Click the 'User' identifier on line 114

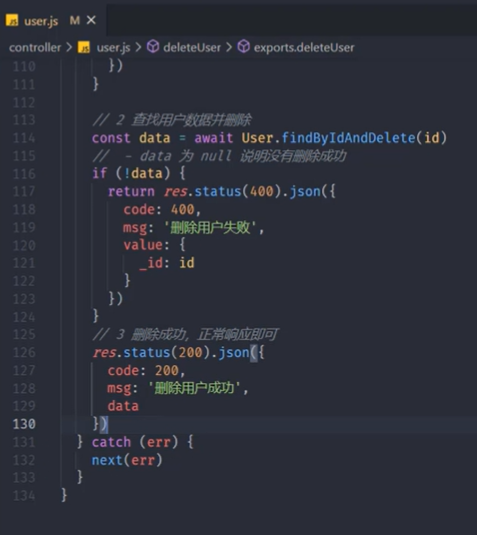point(257,138)
